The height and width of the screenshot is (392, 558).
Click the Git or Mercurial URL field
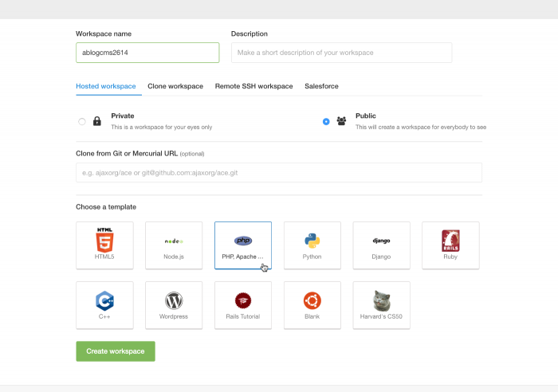279,173
